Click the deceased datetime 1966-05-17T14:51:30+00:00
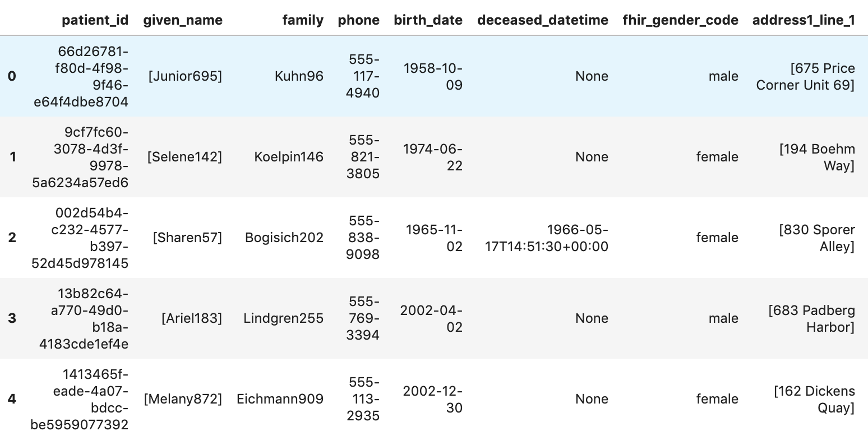 pyautogui.click(x=547, y=238)
